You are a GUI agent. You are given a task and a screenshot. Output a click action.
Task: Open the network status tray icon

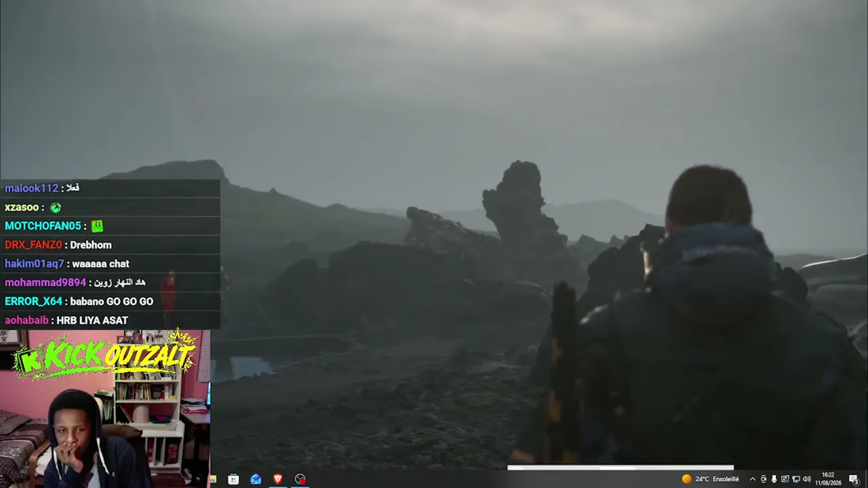pos(796,479)
